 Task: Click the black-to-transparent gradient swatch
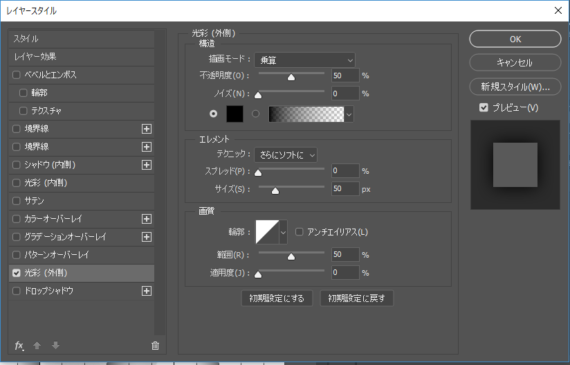click(306, 114)
